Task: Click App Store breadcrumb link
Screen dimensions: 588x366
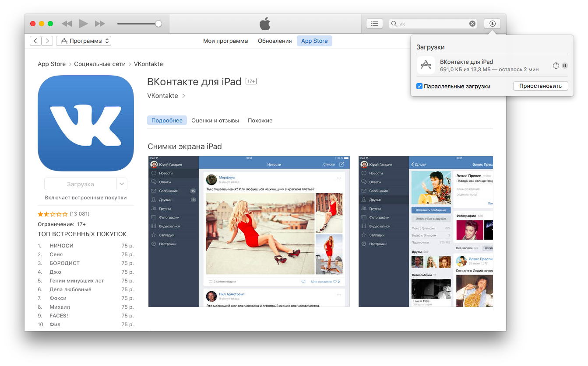Action: 52,64
